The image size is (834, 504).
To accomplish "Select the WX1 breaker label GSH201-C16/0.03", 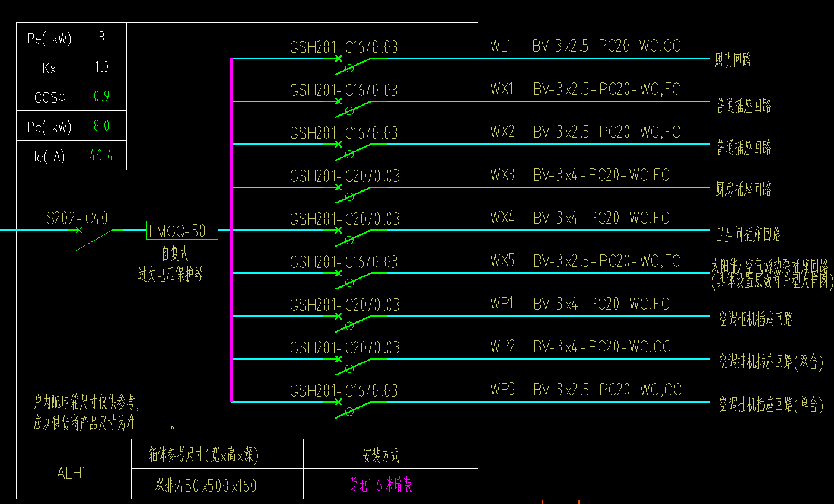I will point(344,90).
